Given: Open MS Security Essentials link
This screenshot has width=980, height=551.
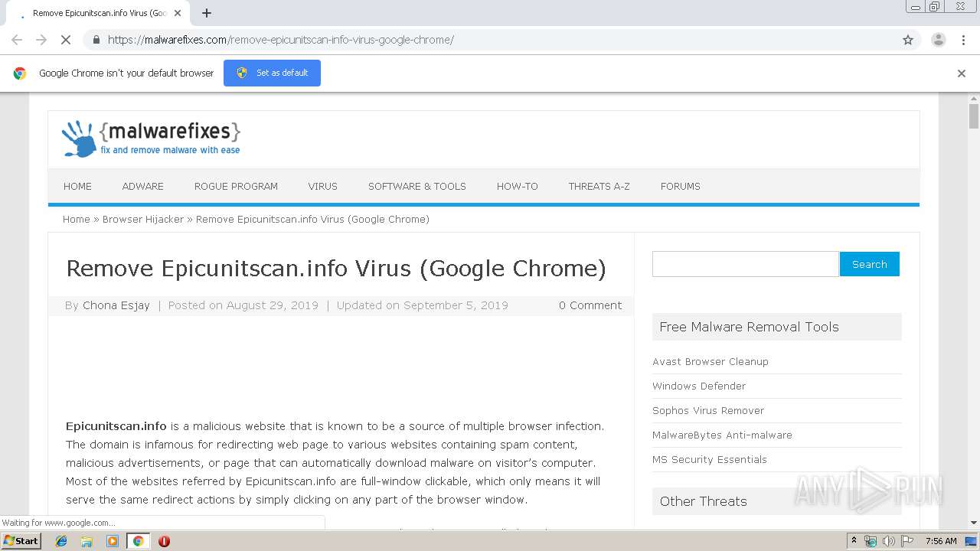Looking at the screenshot, I should coord(710,459).
